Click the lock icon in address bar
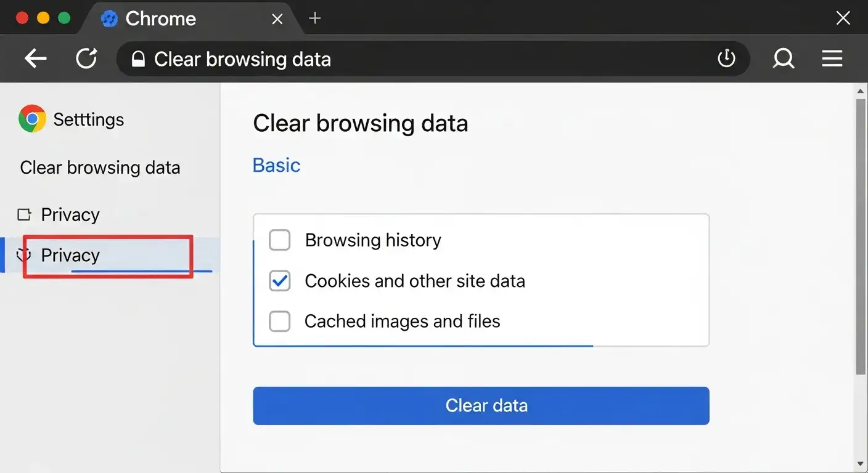Image resolution: width=868 pixels, height=473 pixels. [137, 59]
